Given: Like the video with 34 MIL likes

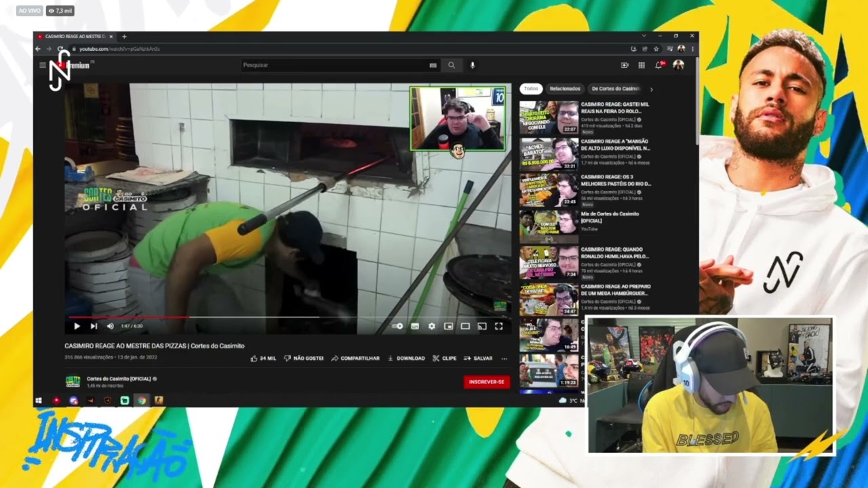Looking at the screenshot, I should (x=263, y=358).
